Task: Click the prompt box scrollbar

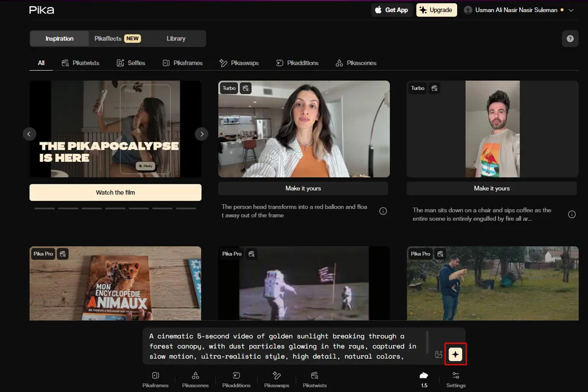Action: (x=427, y=342)
